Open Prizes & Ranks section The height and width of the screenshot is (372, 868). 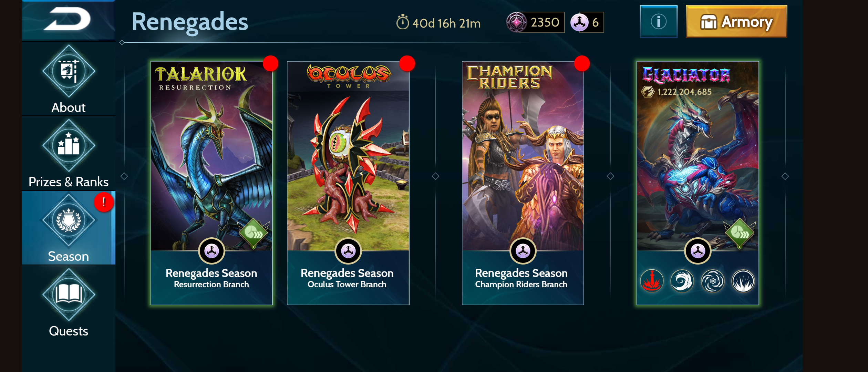[x=68, y=154]
